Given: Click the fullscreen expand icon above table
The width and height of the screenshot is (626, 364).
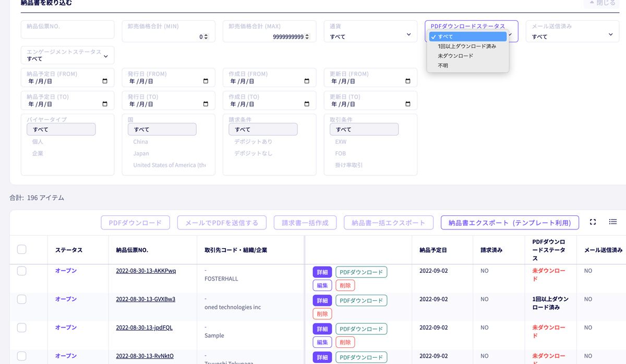Looking at the screenshot, I should pos(593,222).
